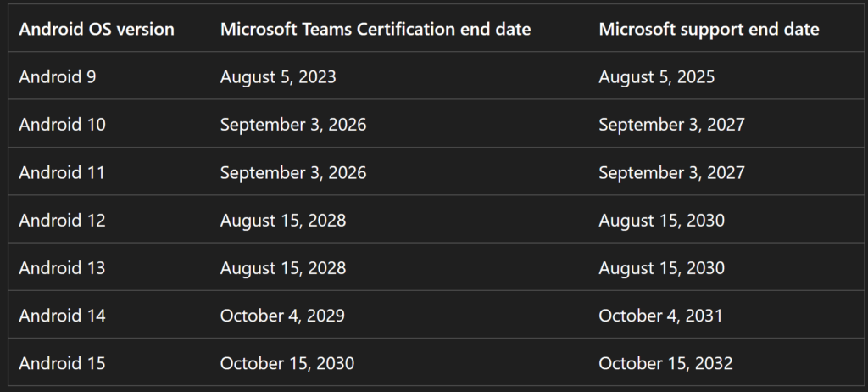Select the "Android 15" cell
This screenshot has height=392, width=868.
click(x=63, y=363)
